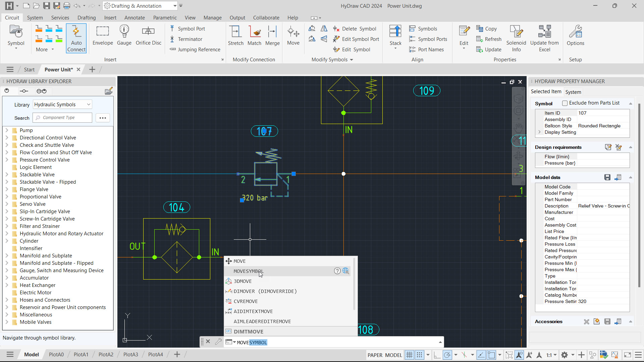Insert a Gauge symbol
644x362 pixels.
[124, 36]
